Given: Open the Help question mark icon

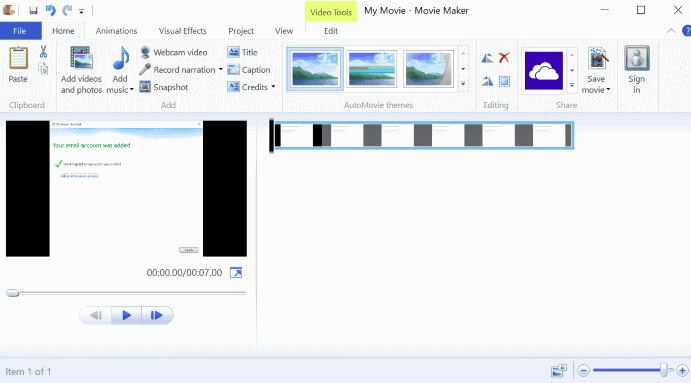Looking at the screenshot, I should pos(687,30).
